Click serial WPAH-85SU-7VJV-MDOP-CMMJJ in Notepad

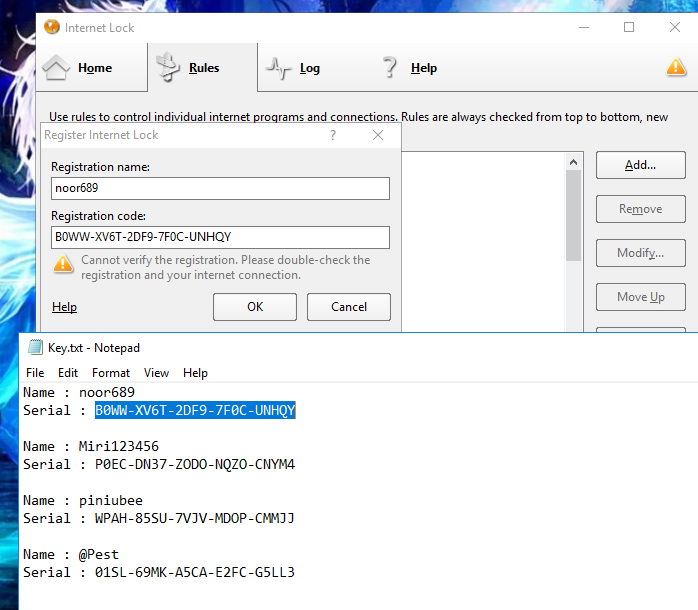click(195, 518)
